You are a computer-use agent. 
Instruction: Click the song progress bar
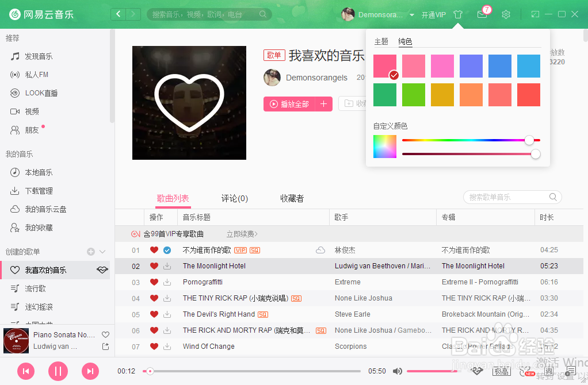(251, 371)
